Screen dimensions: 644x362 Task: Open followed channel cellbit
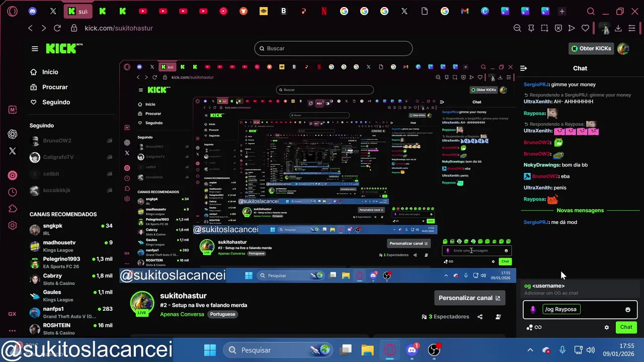(x=70, y=174)
